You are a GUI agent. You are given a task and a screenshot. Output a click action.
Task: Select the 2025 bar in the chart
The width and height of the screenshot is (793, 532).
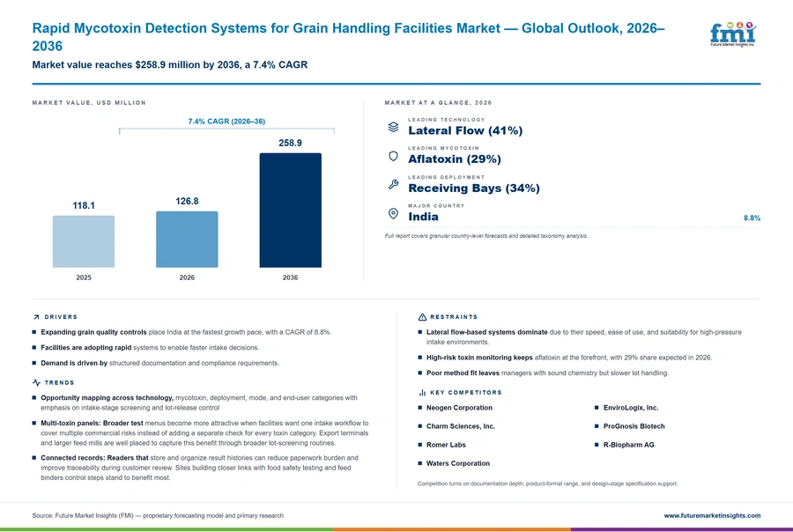pos(84,241)
